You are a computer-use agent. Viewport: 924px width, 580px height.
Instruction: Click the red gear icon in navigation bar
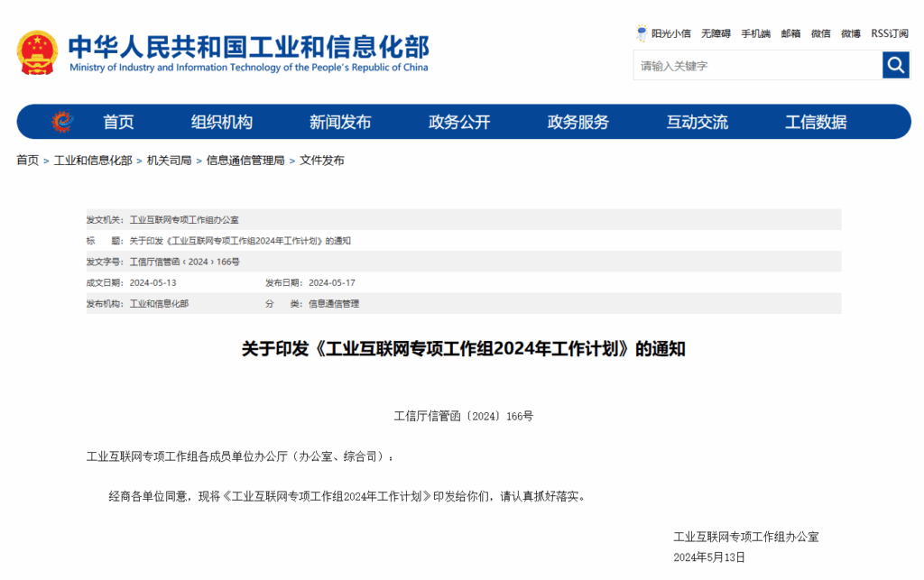(61, 122)
